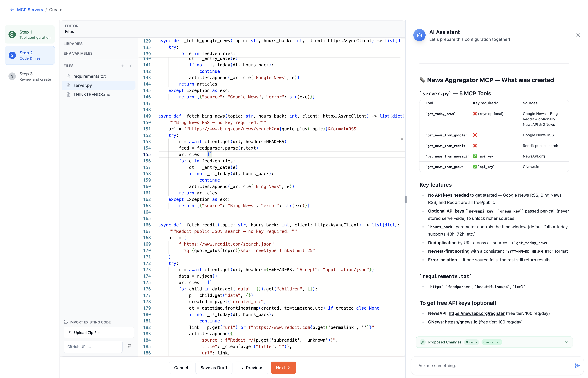This screenshot has height=378, width=588.
Task: Click the server.py file icon
Action: (x=68, y=85)
